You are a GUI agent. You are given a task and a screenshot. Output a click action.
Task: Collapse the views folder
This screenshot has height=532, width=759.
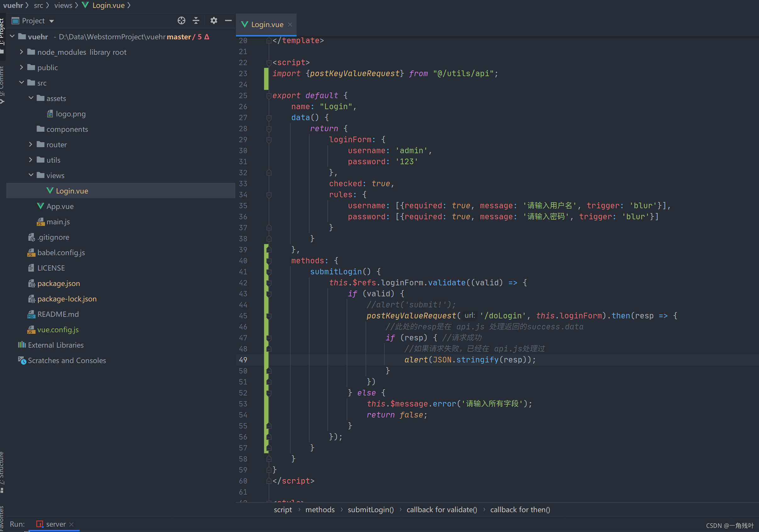31,175
